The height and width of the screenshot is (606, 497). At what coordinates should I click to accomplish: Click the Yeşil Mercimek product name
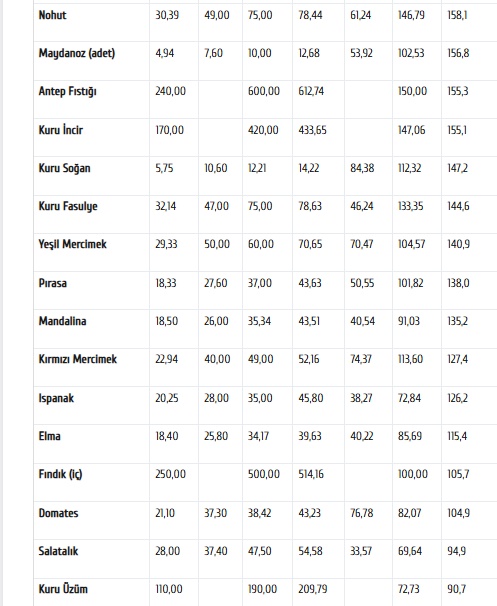(x=72, y=244)
